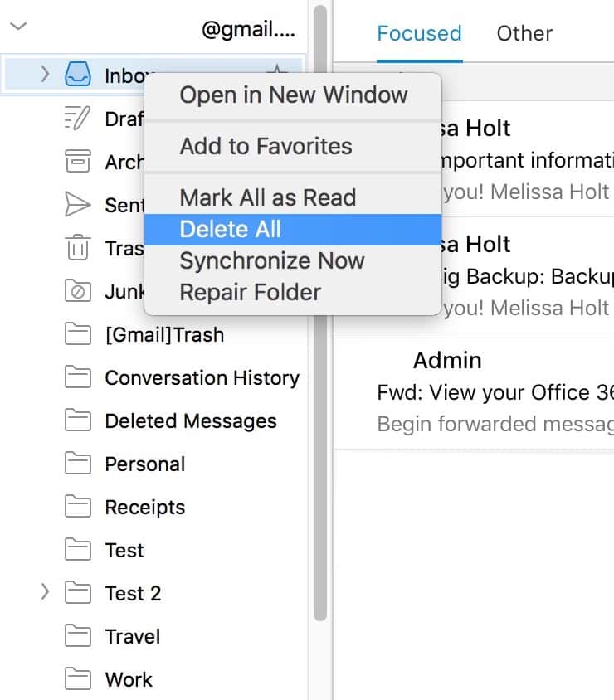Click the Sent paper-plane icon

pyautogui.click(x=77, y=205)
